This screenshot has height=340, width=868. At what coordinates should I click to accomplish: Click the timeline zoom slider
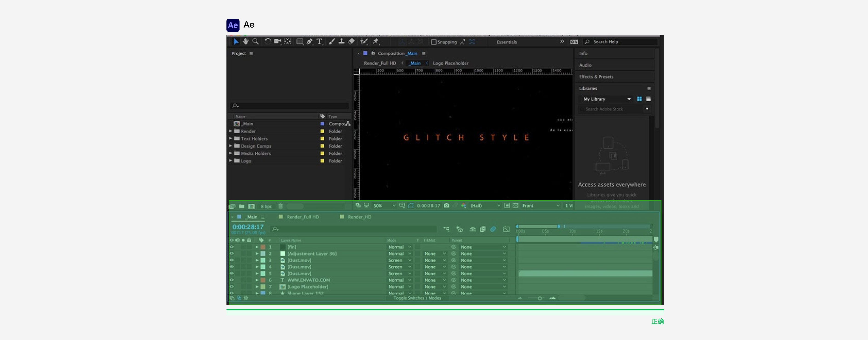click(x=539, y=298)
